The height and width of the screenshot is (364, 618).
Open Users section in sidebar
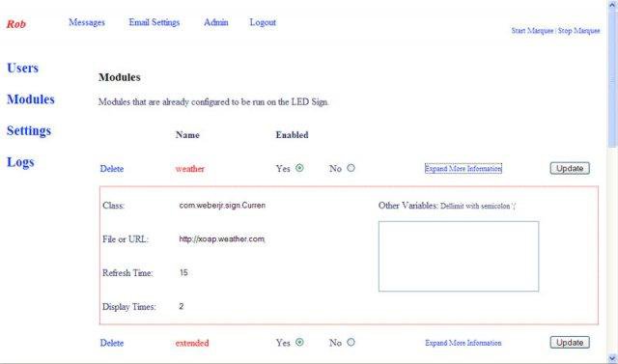[23, 68]
